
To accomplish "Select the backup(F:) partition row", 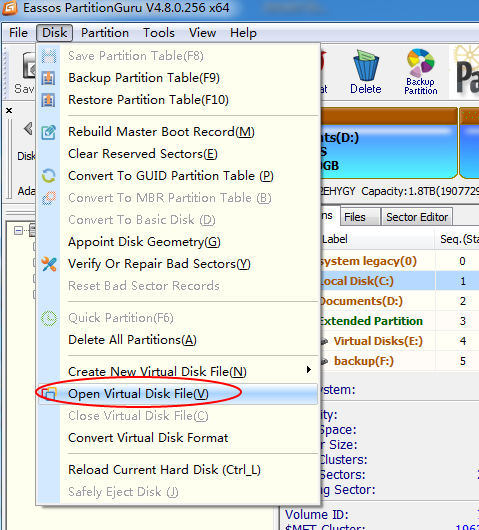I will pos(399,361).
